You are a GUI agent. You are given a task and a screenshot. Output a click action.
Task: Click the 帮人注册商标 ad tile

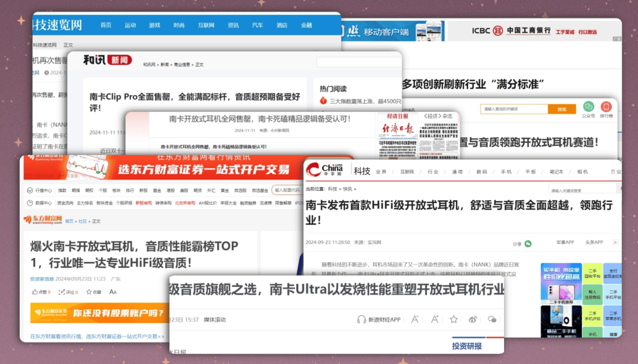tap(592, 295)
